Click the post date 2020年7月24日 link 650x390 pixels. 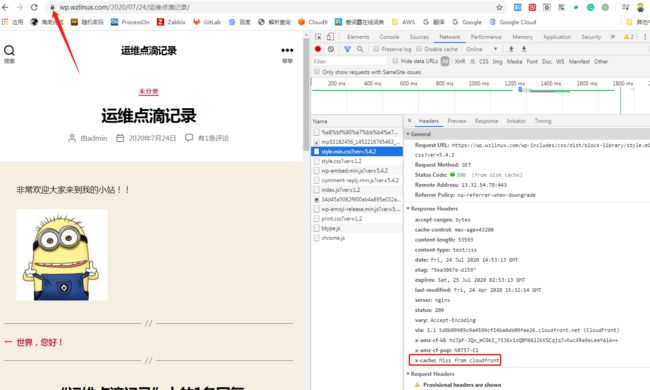pyautogui.click(x=152, y=138)
